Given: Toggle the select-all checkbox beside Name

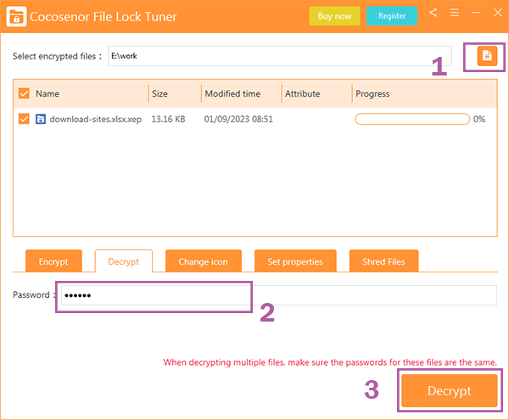Looking at the screenshot, I should point(24,93).
